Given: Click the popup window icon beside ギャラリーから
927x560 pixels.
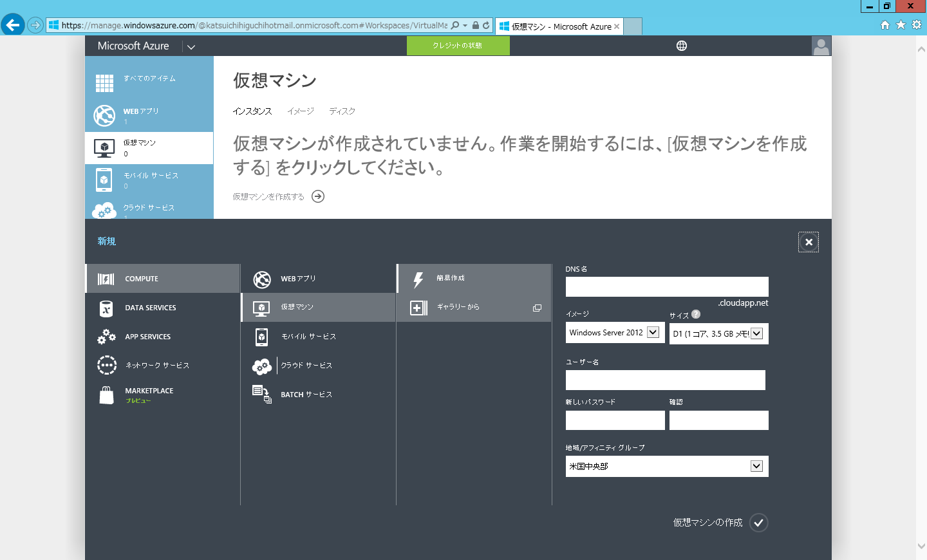Looking at the screenshot, I should (x=537, y=308).
